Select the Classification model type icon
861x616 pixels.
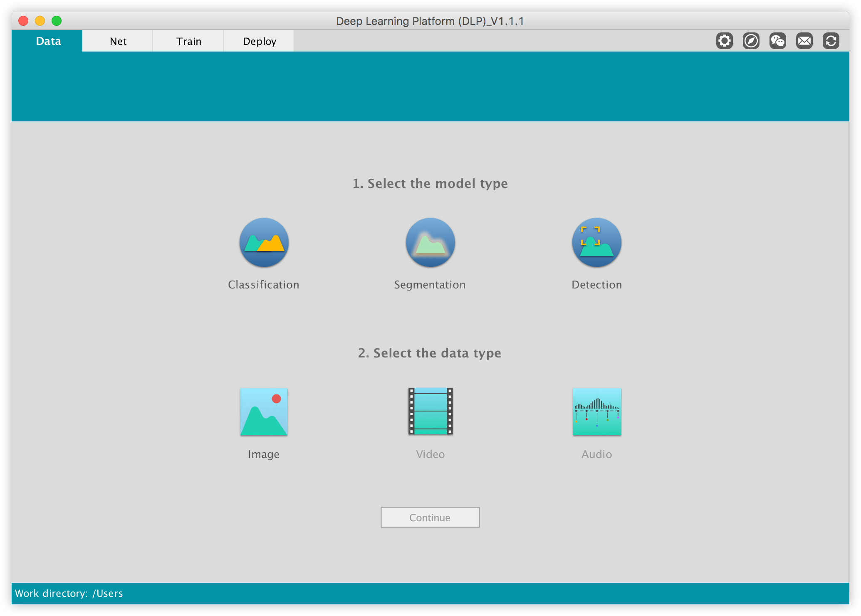(264, 242)
